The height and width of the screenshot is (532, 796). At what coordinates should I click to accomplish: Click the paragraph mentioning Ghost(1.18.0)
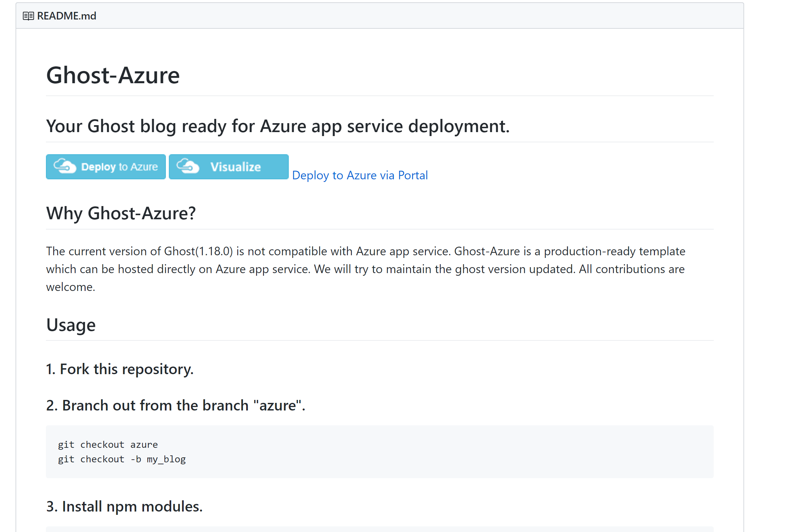click(x=366, y=269)
